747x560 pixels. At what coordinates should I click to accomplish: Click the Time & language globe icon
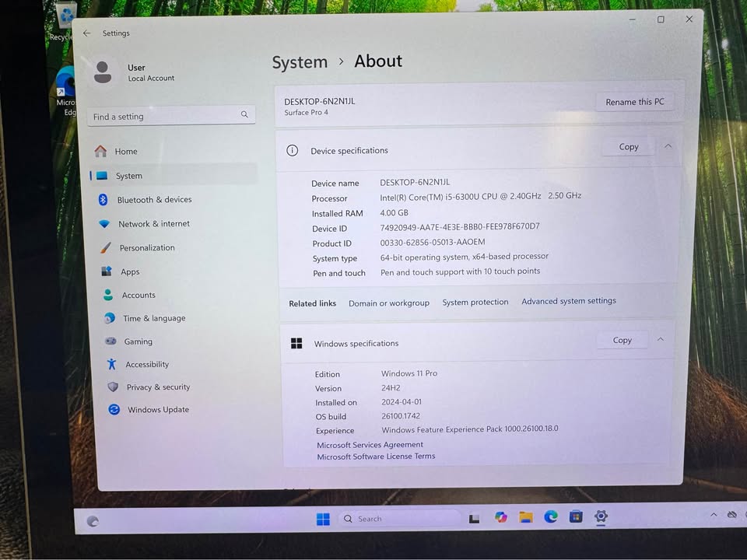click(x=110, y=318)
